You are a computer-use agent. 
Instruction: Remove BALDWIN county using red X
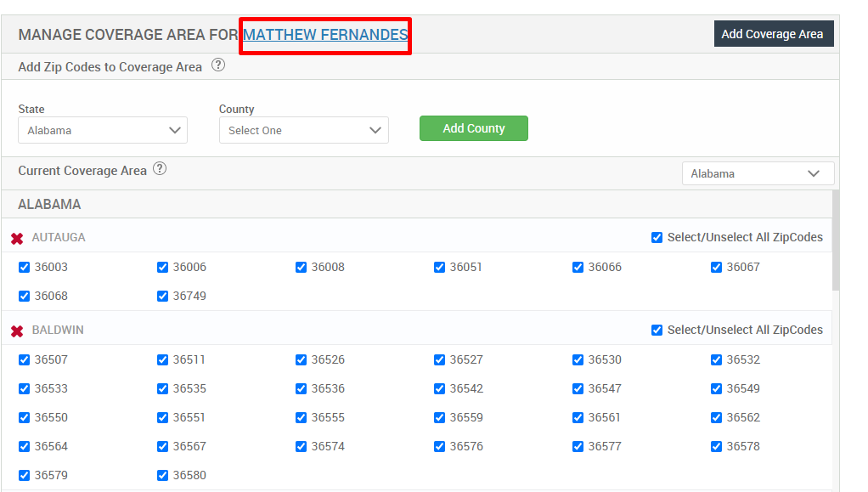pyautogui.click(x=17, y=330)
